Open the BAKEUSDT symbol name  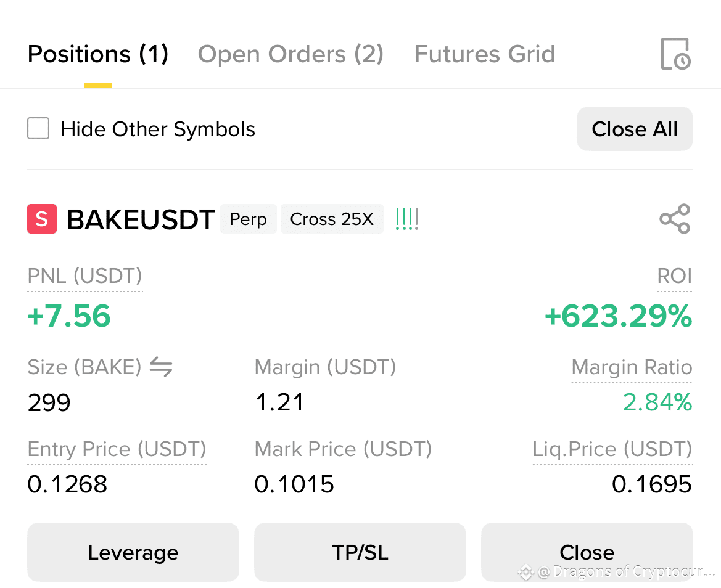point(141,219)
